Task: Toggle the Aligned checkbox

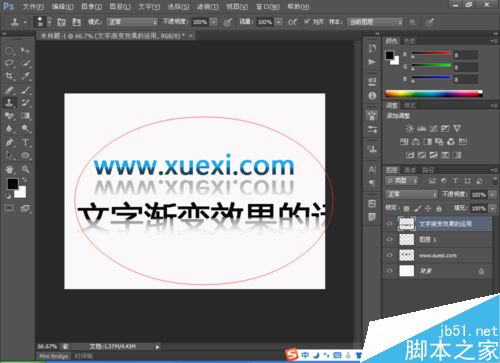Action: (x=307, y=22)
